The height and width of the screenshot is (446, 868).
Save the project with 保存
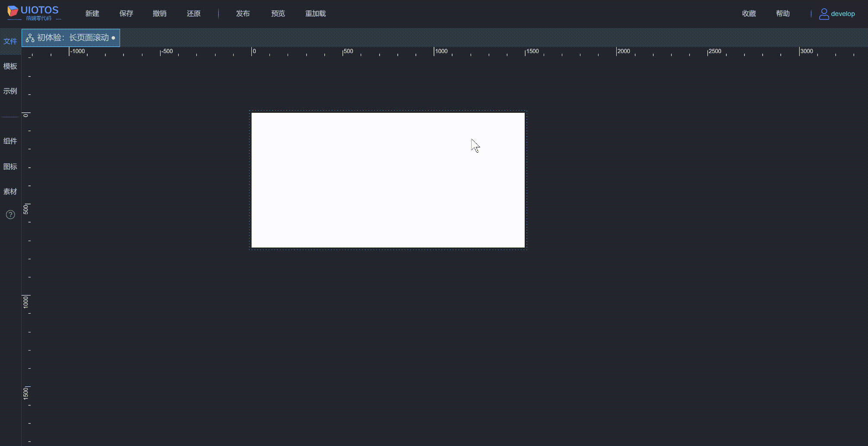pos(126,13)
